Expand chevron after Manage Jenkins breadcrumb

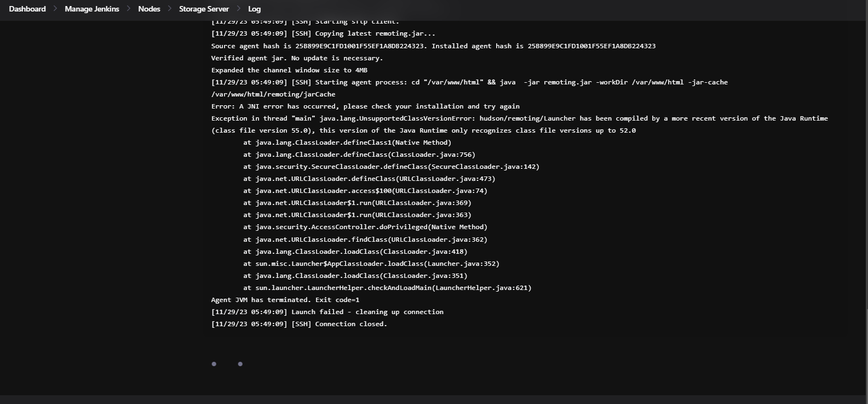coord(129,9)
